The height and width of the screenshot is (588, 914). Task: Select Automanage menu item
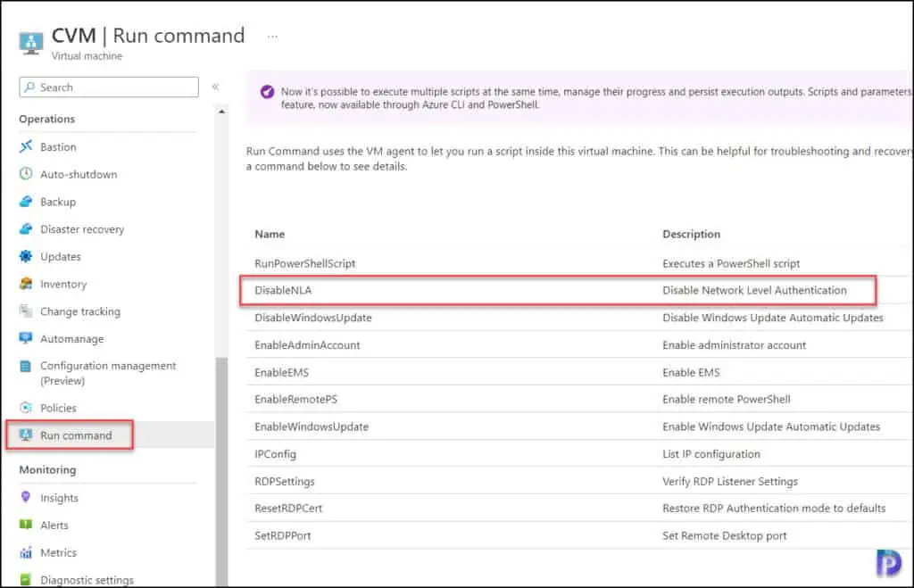[x=71, y=338]
